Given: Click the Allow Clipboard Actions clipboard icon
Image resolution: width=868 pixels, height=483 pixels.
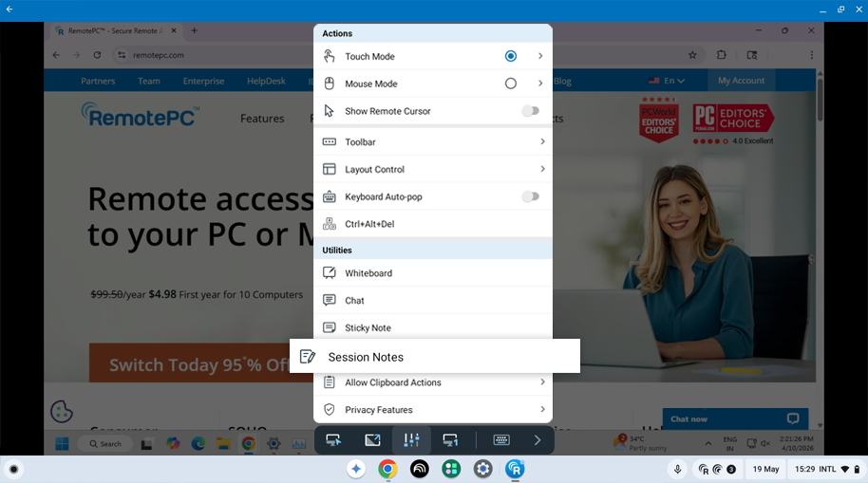Looking at the screenshot, I should [329, 381].
